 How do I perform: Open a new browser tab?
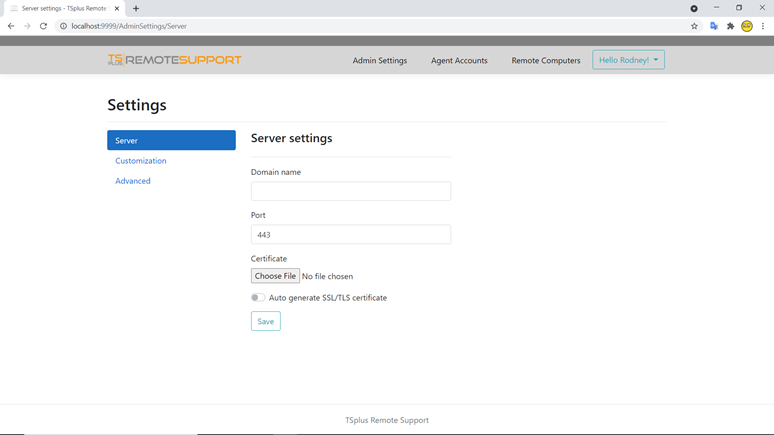coord(136,8)
